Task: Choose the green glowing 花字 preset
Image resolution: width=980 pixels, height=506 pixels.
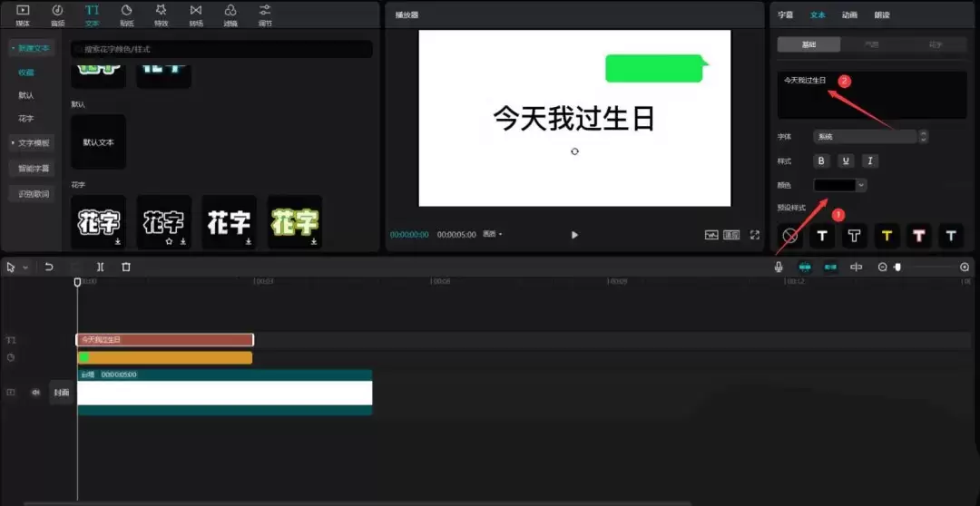Action: pos(294,222)
